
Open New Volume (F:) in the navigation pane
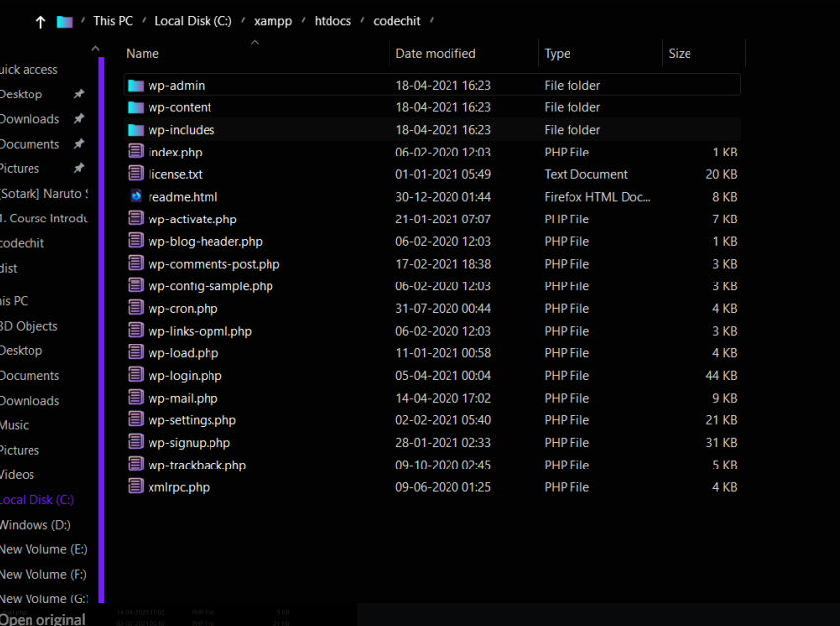(43, 575)
